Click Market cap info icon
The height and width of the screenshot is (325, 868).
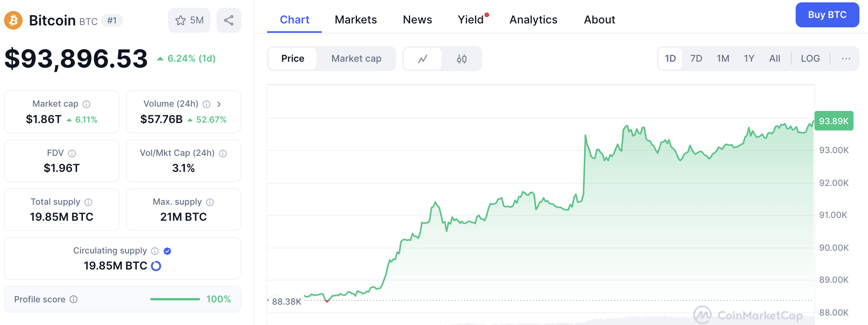tap(87, 104)
